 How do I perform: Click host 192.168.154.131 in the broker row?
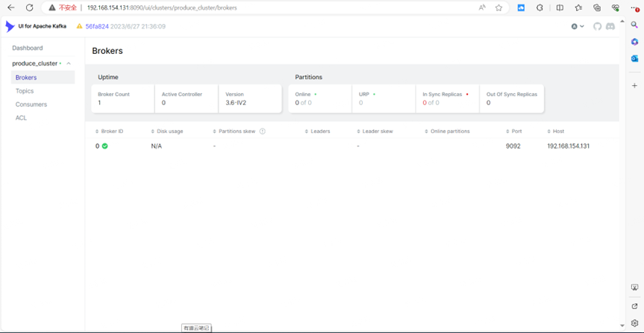pyautogui.click(x=569, y=146)
